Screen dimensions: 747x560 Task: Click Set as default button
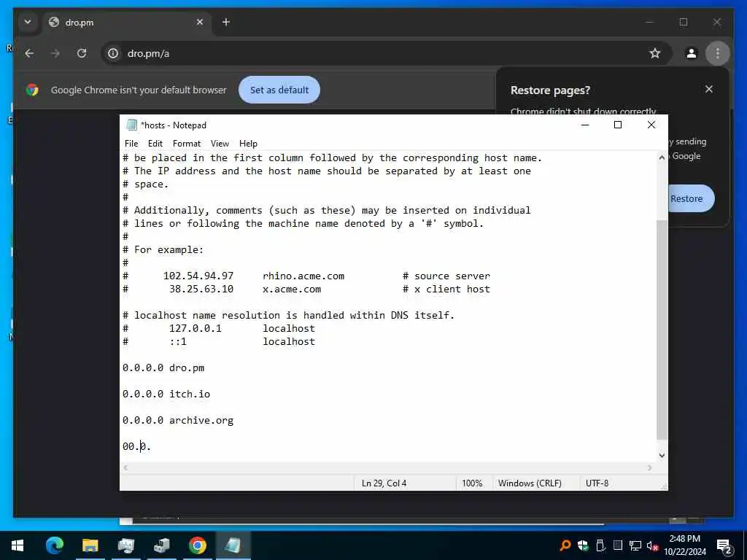tap(279, 90)
